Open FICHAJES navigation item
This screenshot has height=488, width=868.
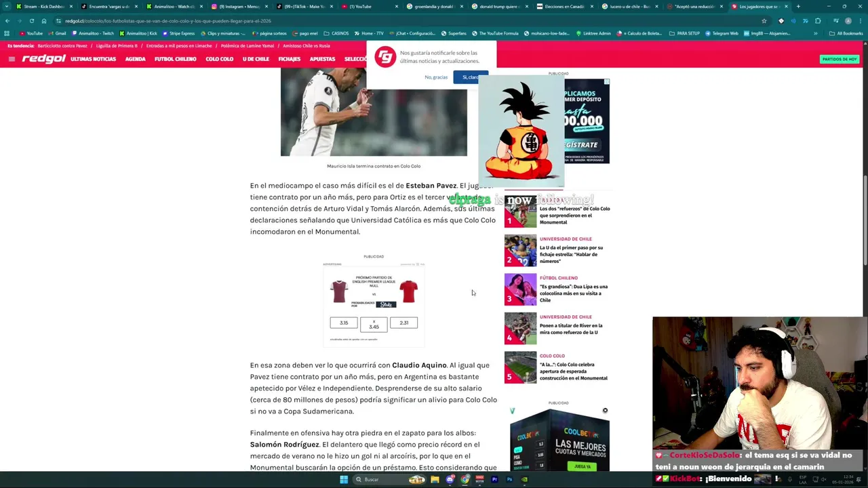pyautogui.click(x=289, y=59)
